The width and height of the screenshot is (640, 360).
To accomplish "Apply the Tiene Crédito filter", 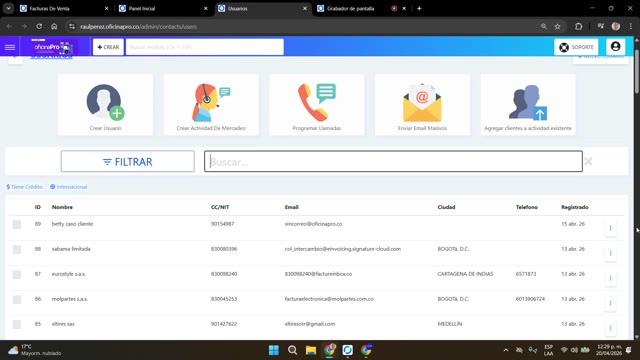I will pyautogui.click(x=24, y=187).
